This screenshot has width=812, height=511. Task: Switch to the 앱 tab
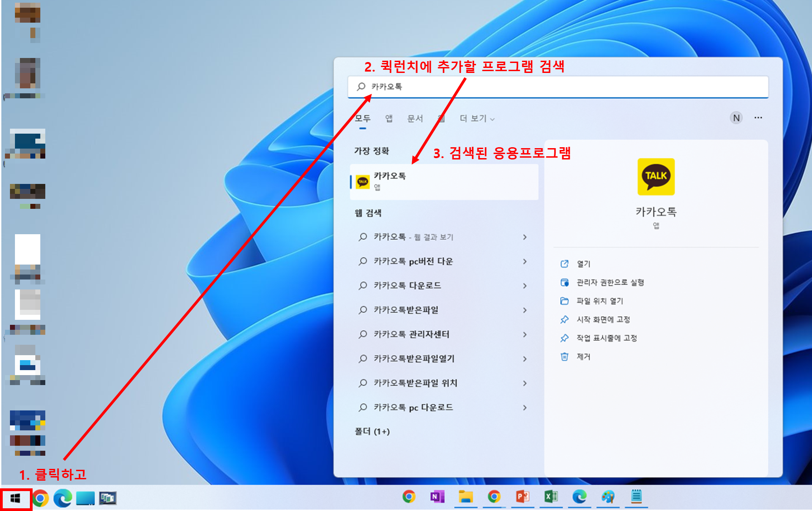coord(389,118)
